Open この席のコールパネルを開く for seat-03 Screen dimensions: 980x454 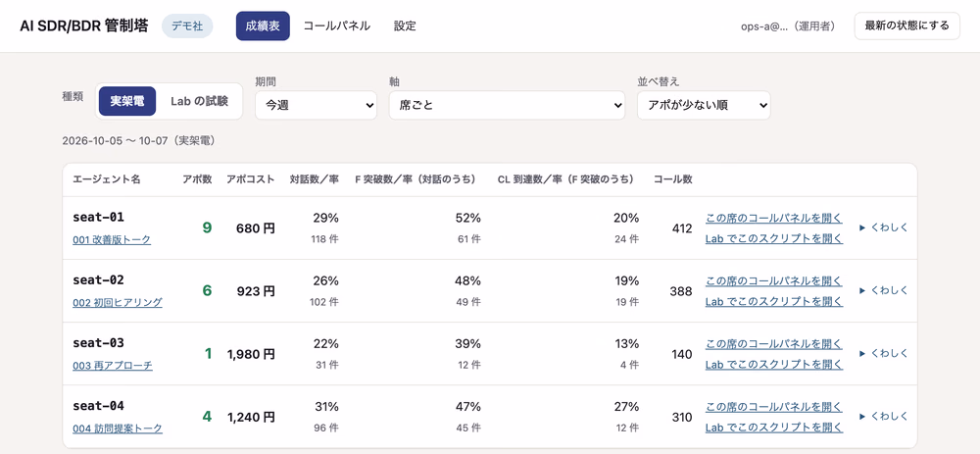pyautogui.click(x=774, y=344)
